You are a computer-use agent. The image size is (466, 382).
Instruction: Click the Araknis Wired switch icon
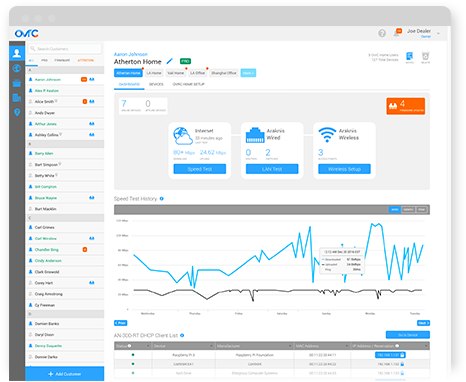tap(255, 135)
